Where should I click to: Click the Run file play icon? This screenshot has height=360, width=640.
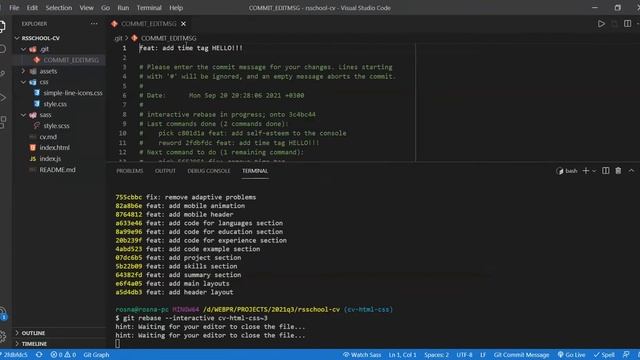601,24
